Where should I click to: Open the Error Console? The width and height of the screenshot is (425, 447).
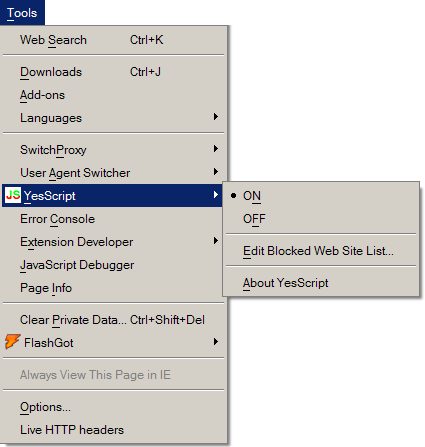click(x=113, y=219)
